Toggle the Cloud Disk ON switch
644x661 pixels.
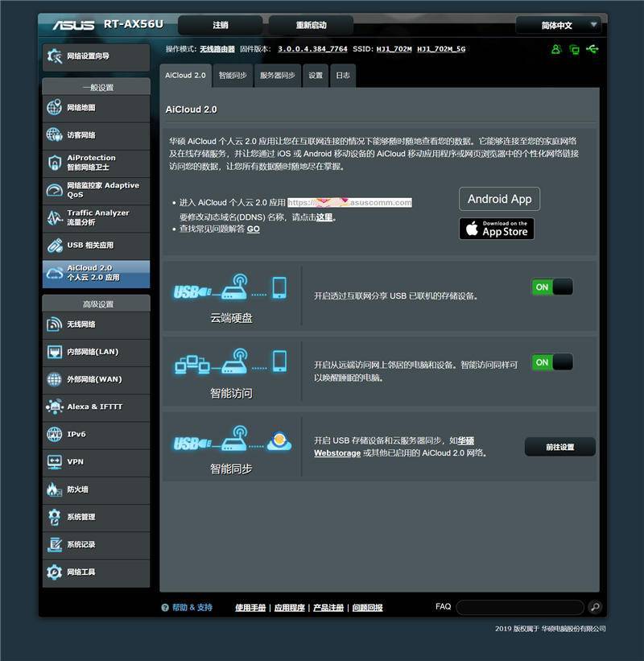pos(552,287)
